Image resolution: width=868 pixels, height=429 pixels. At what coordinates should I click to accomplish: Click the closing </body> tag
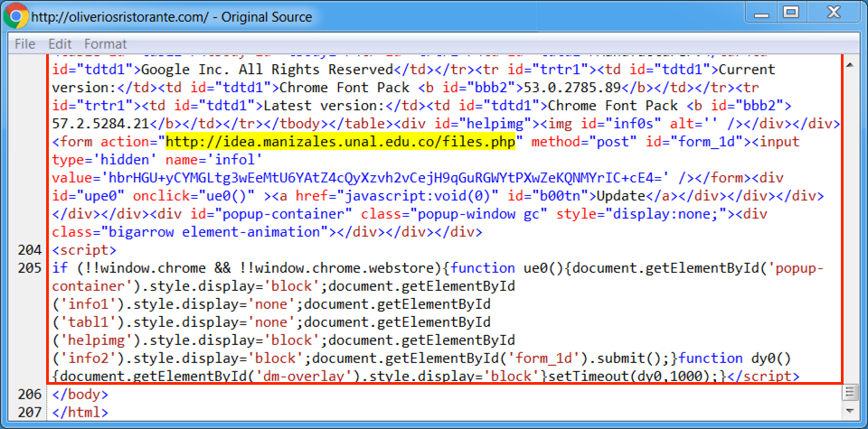pyautogui.click(x=80, y=394)
